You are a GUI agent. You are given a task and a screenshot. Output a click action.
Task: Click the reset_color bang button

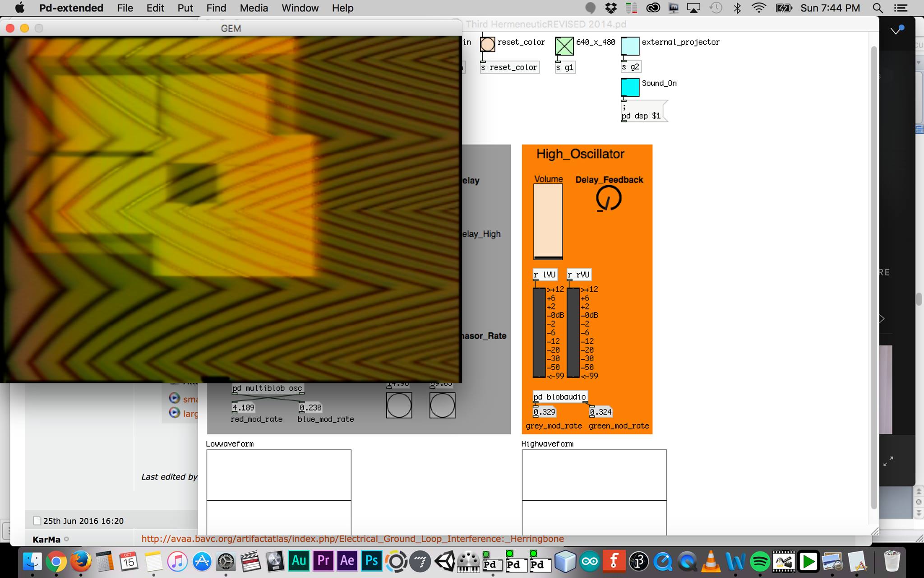coord(487,45)
